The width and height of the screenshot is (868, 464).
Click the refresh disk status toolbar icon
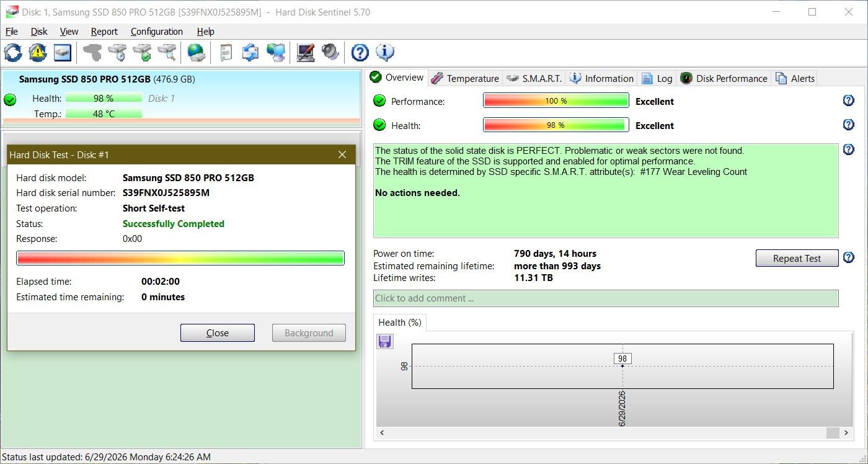[x=13, y=53]
